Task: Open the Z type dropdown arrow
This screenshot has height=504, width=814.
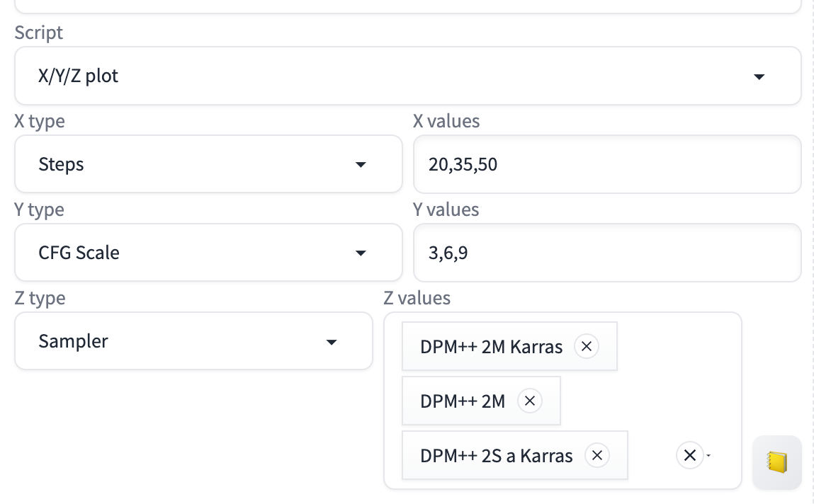Action: (331, 343)
